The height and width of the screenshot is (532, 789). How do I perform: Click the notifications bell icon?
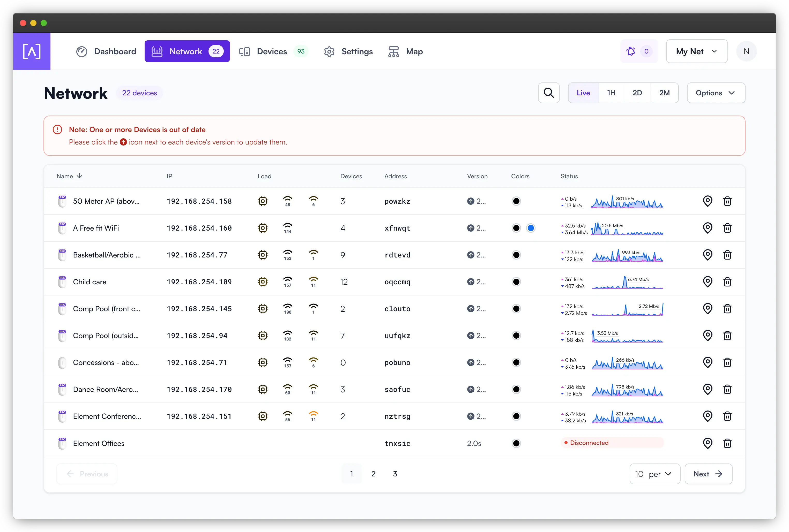(631, 51)
